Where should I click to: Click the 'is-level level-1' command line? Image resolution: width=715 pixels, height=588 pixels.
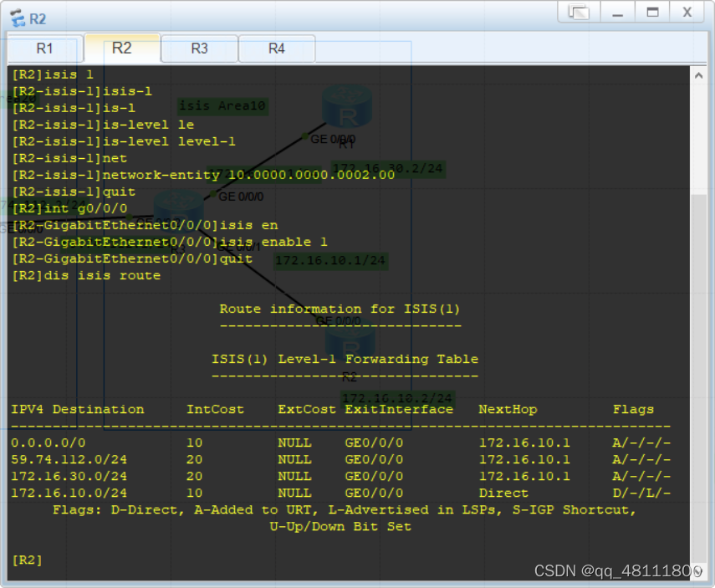[x=124, y=141]
